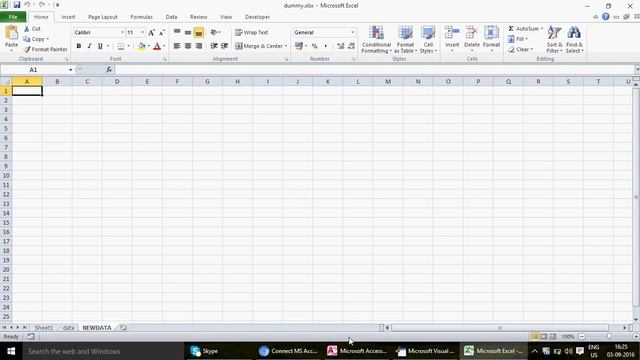Viewport: 640px width, 360px height.
Task: Toggle Italic formatting
Action: (89, 46)
